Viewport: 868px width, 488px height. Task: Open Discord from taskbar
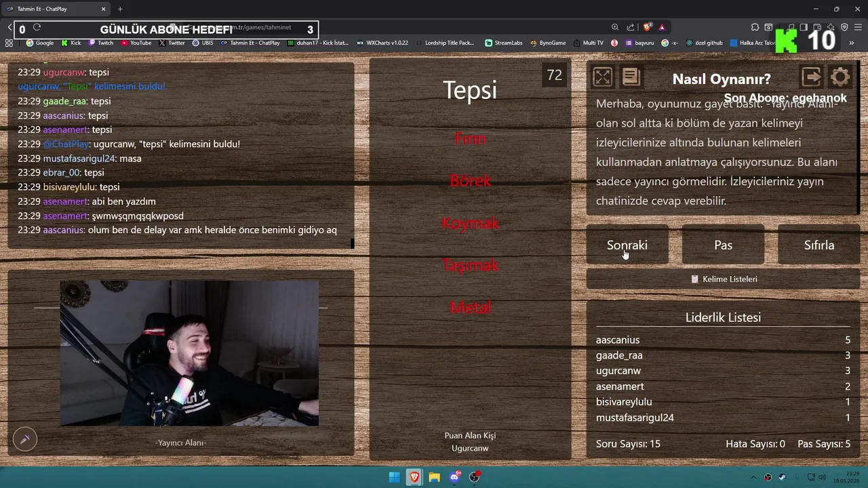454,477
